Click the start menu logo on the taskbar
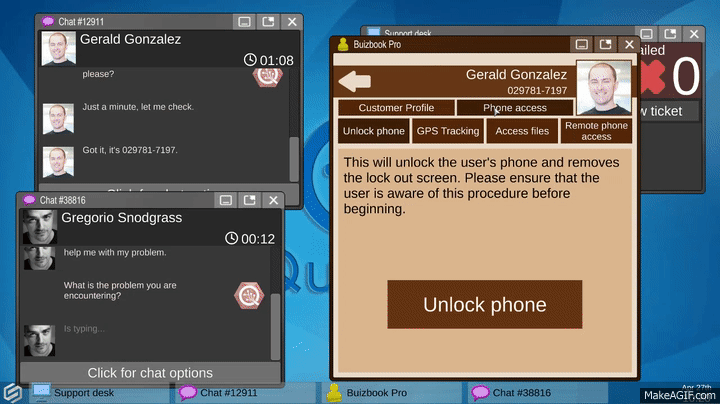This screenshot has width=720, height=404. (13, 393)
